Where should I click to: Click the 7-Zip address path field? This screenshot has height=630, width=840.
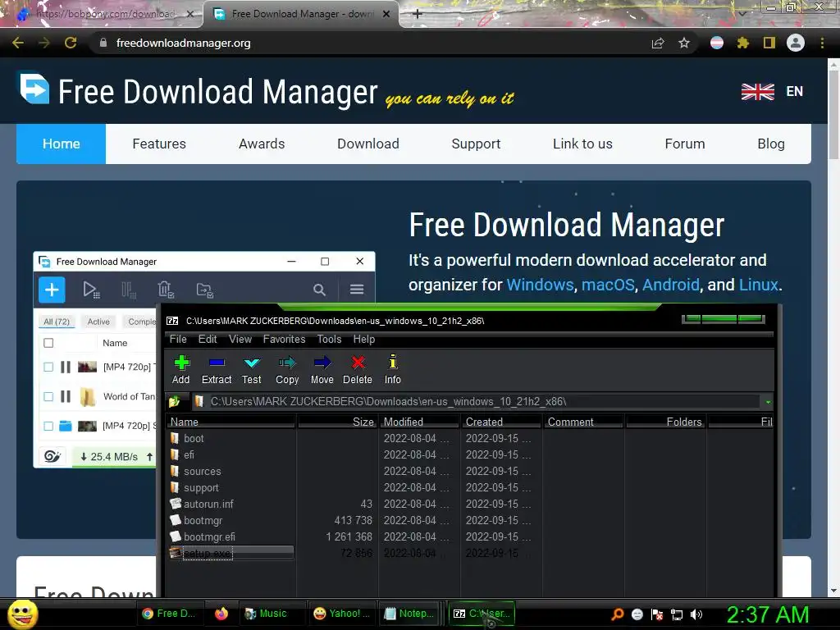477,401
